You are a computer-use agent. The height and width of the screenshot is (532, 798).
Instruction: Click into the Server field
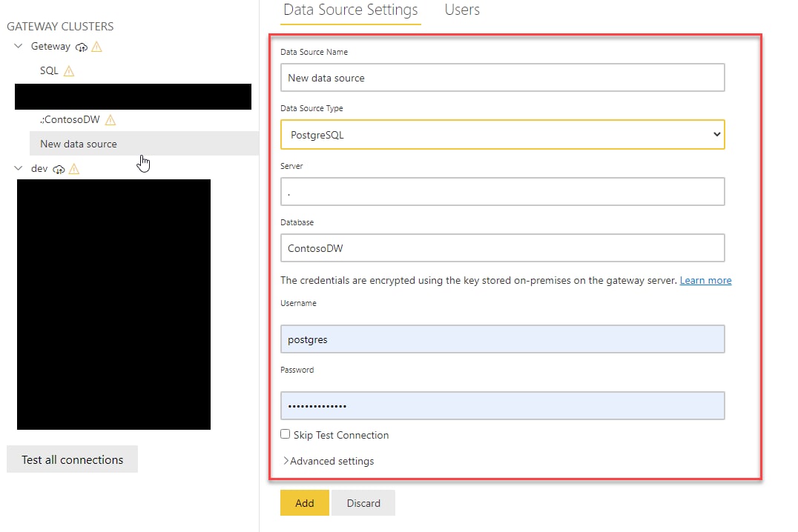tap(502, 192)
